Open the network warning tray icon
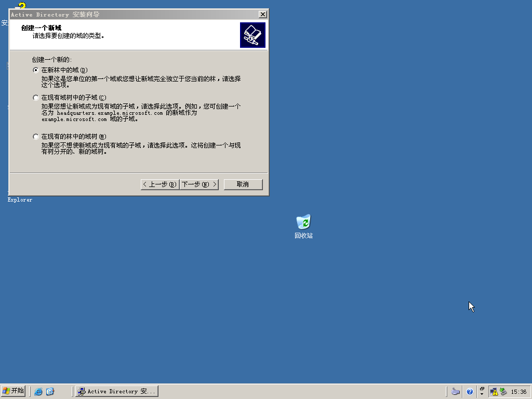 pyautogui.click(x=494, y=392)
